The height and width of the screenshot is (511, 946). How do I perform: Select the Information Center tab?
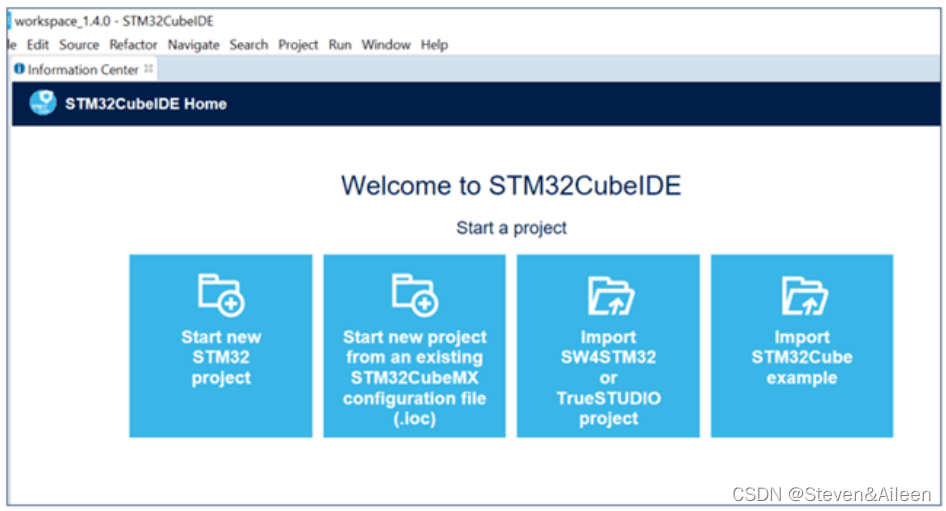coord(83,70)
